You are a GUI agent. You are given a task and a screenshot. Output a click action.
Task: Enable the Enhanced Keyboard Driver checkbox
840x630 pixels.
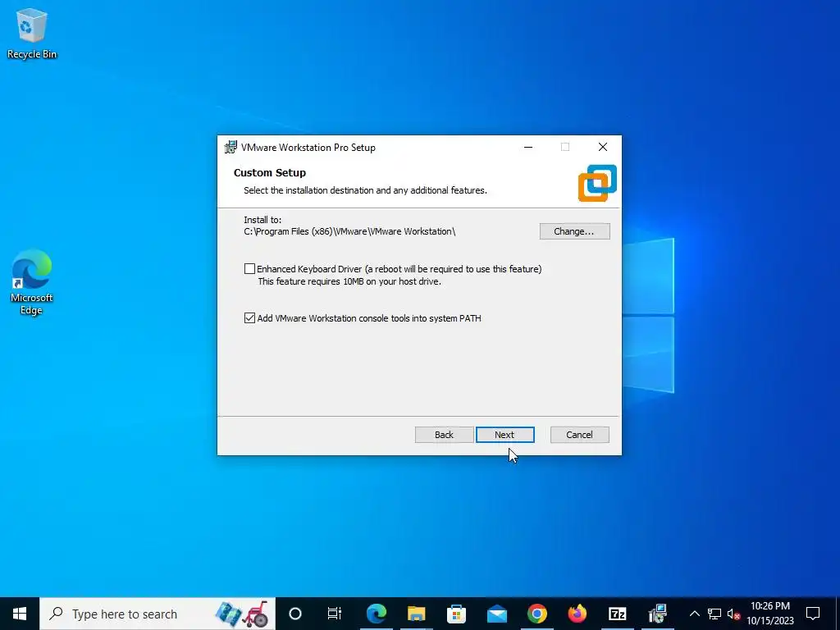pos(249,269)
